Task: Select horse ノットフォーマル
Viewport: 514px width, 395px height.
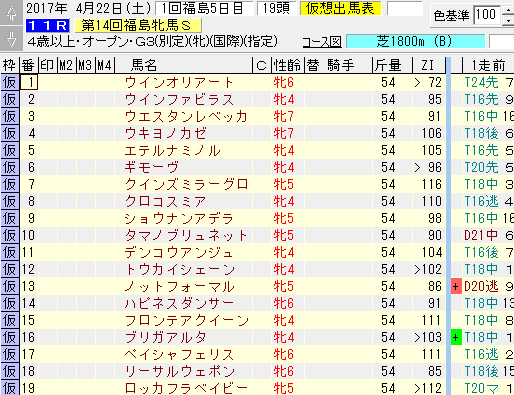Action: tap(179, 286)
